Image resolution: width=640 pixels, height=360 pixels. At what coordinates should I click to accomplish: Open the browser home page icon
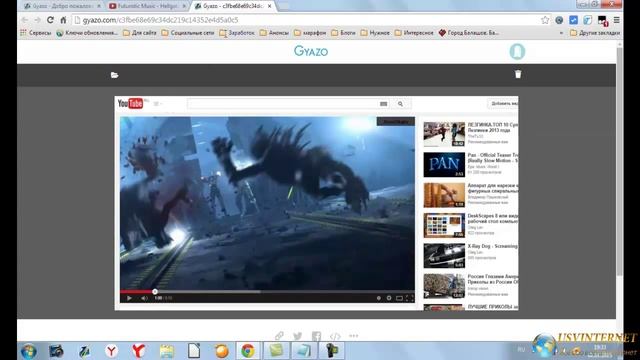pos(63,20)
